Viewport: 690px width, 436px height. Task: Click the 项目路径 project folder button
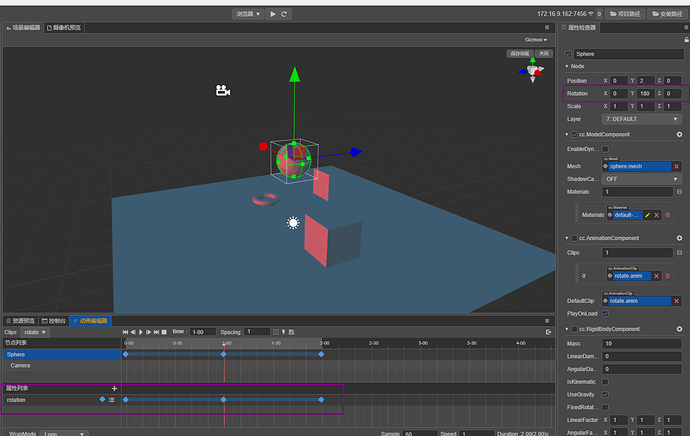tap(625, 14)
